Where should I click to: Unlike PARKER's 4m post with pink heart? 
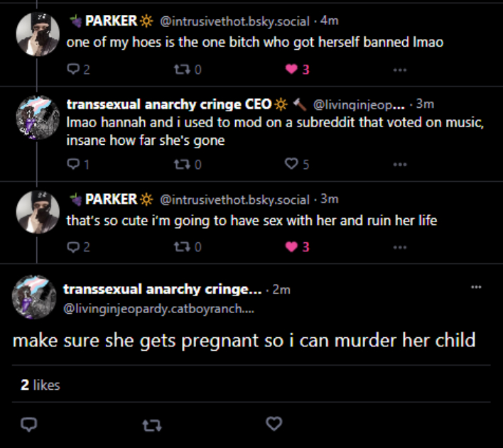click(291, 70)
